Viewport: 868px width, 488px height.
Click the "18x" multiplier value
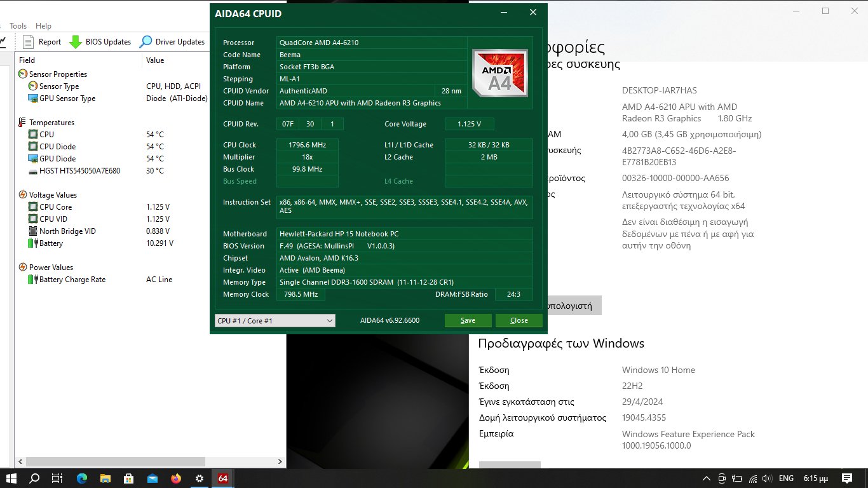point(308,157)
